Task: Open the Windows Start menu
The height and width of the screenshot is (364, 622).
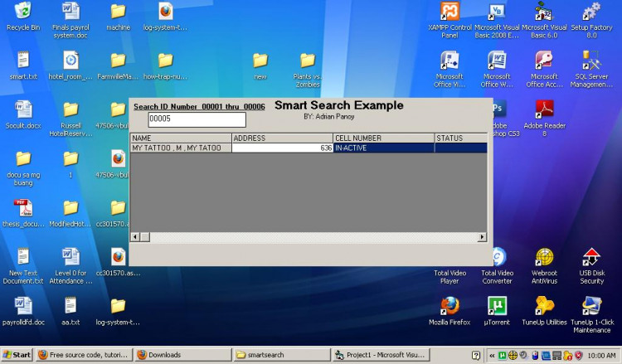Action: pyautogui.click(x=17, y=355)
